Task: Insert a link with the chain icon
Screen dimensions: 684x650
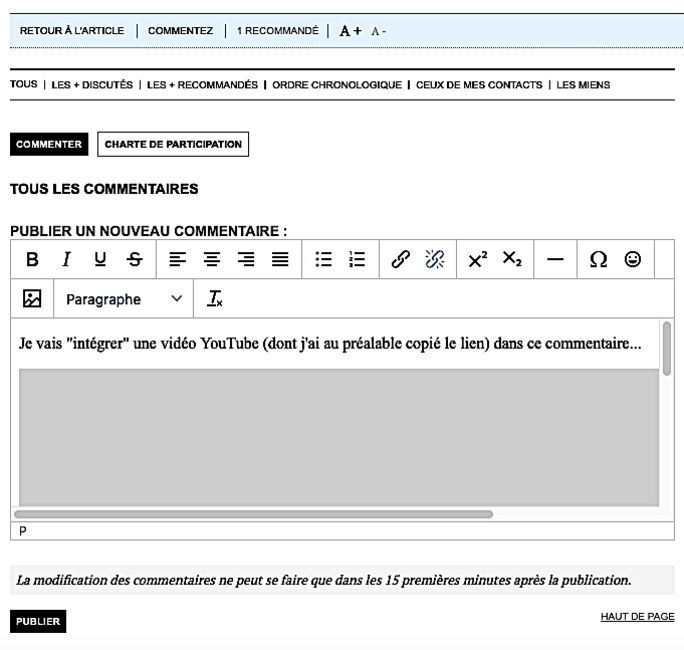Action: [x=400, y=259]
